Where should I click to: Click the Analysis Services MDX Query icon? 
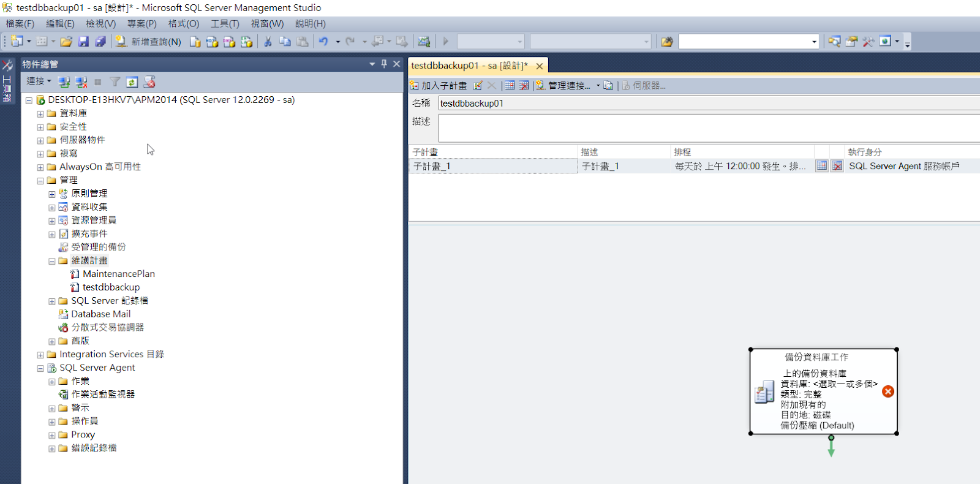tap(212, 42)
